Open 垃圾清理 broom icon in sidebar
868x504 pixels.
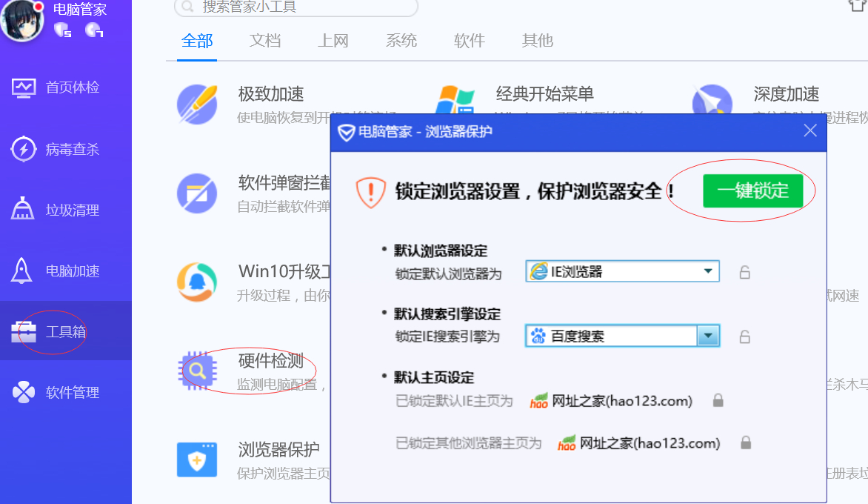tap(23, 209)
